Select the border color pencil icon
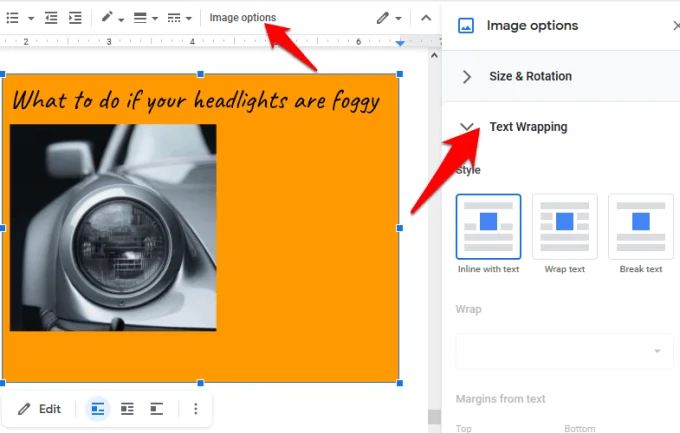 coord(107,17)
